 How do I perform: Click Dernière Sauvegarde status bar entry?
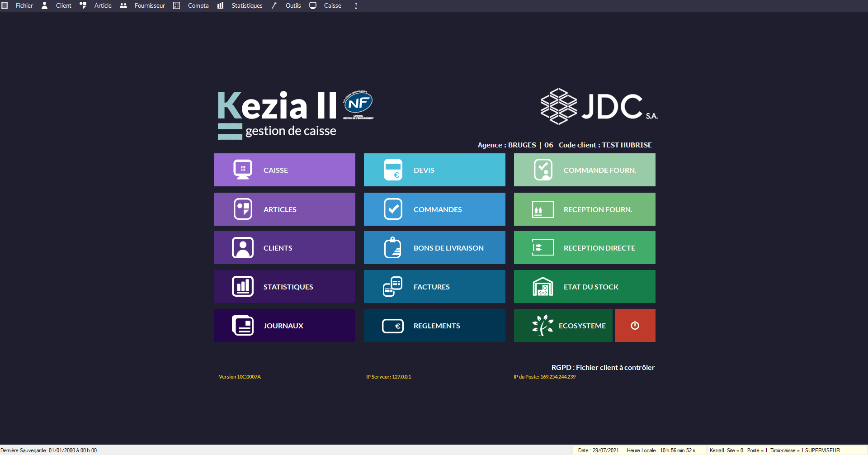pyautogui.click(x=49, y=450)
